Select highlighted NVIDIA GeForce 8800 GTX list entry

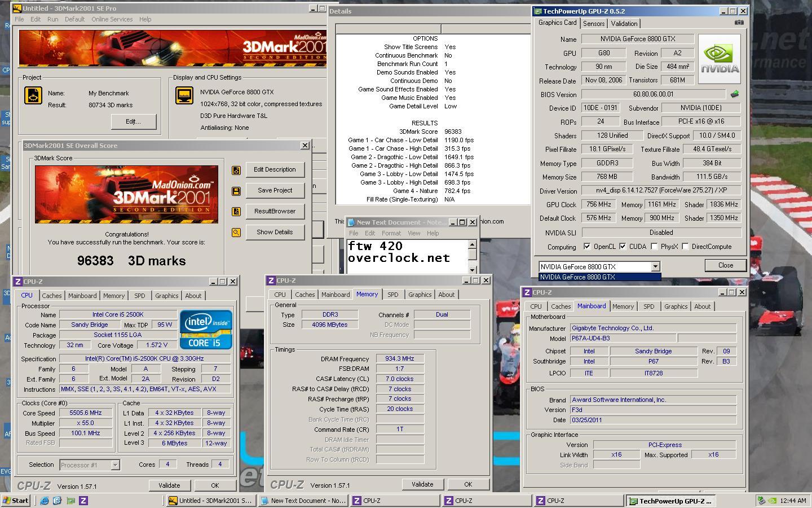599,277
